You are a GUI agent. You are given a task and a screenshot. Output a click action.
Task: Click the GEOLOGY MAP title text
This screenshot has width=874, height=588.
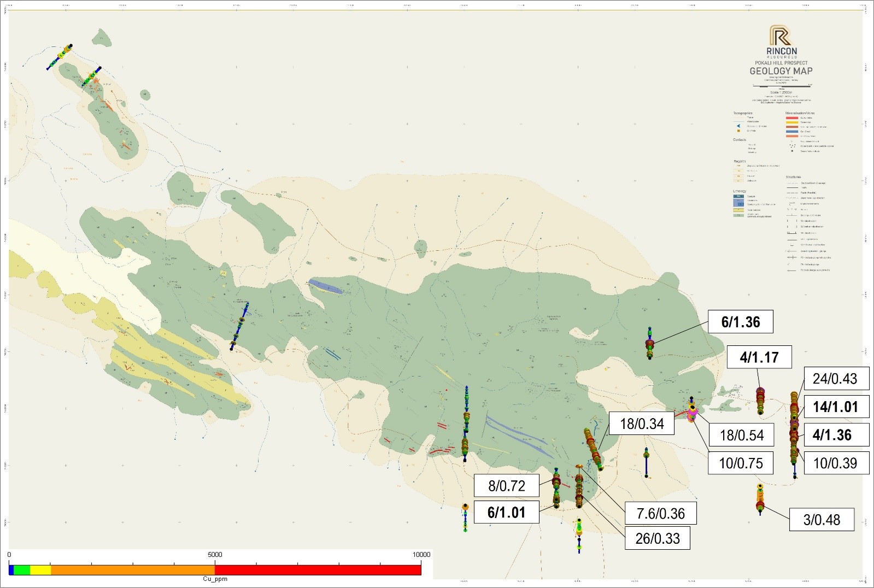pyautogui.click(x=781, y=71)
